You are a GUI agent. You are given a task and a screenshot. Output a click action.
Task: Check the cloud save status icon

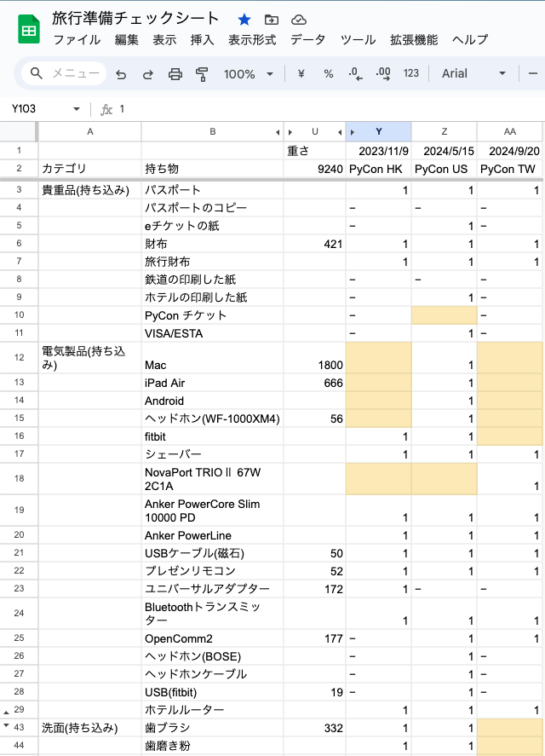(x=298, y=20)
